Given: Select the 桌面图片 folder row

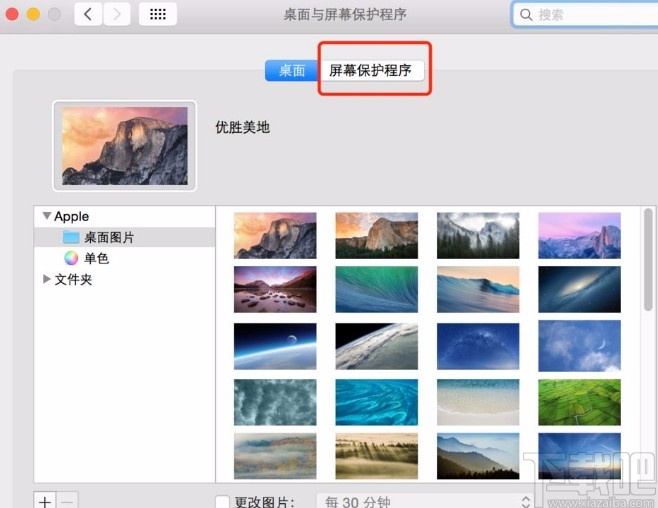Looking at the screenshot, I should [x=125, y=237].
